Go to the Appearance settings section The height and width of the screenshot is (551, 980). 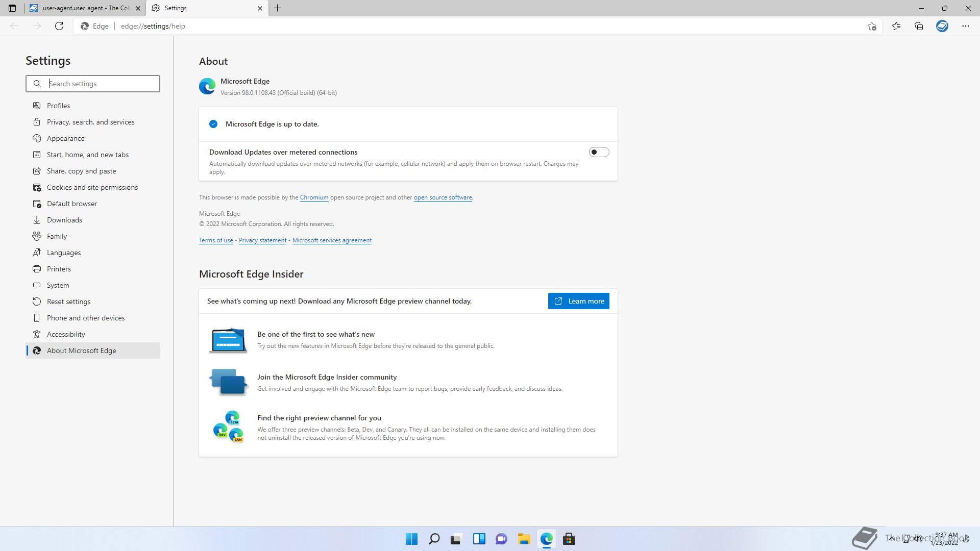click(65, 138)
